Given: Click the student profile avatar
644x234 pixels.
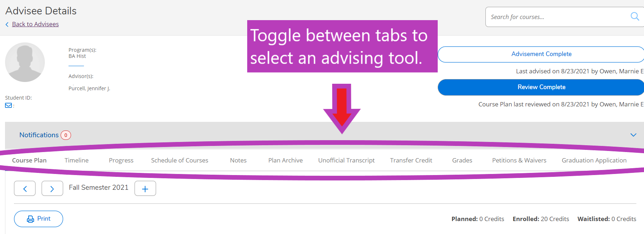Looking at the screenshot, I should pos(25,62).
